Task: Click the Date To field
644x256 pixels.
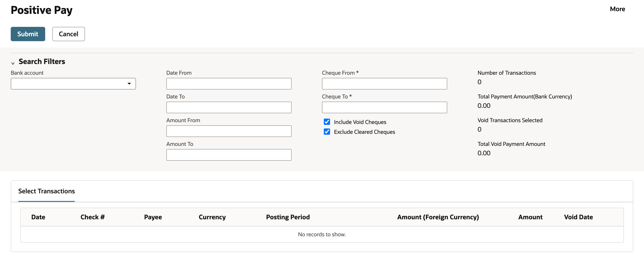Action: 229,107
